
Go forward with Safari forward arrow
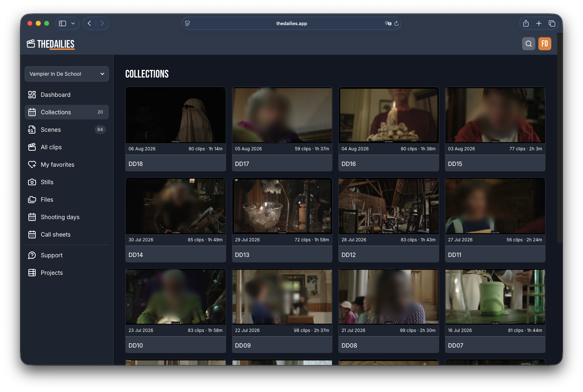pyautogui.click(x=102, y=23)
